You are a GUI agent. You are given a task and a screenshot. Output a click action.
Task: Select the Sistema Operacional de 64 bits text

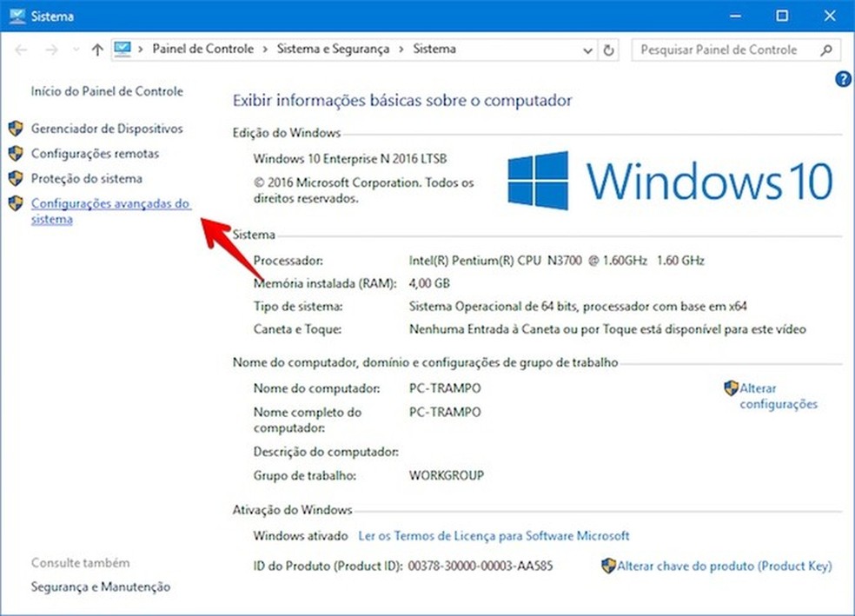point(578,307)
